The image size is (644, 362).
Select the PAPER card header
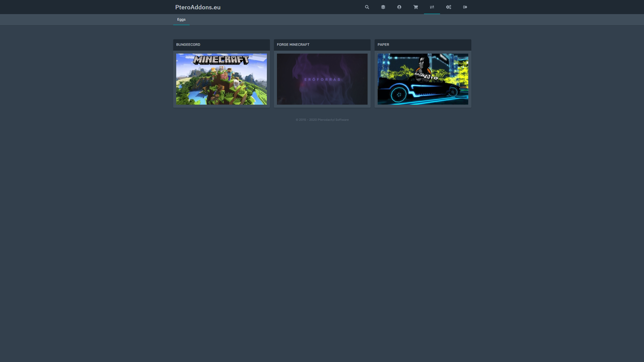click(x=383, y=45)
